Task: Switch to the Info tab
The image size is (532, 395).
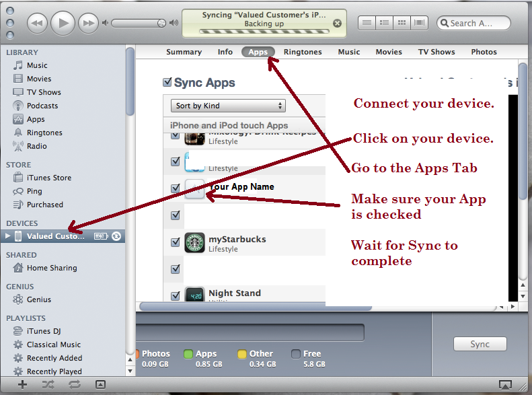Action: click(x=225, y=52)
